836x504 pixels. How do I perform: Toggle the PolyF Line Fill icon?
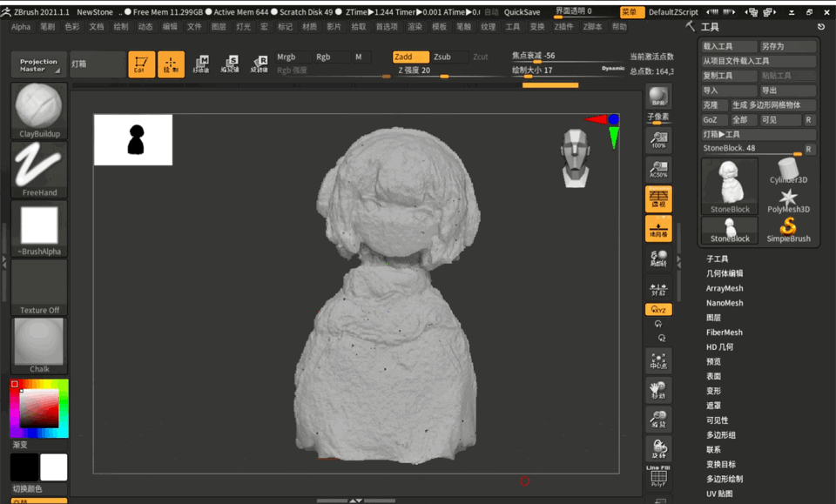point(658,476)
